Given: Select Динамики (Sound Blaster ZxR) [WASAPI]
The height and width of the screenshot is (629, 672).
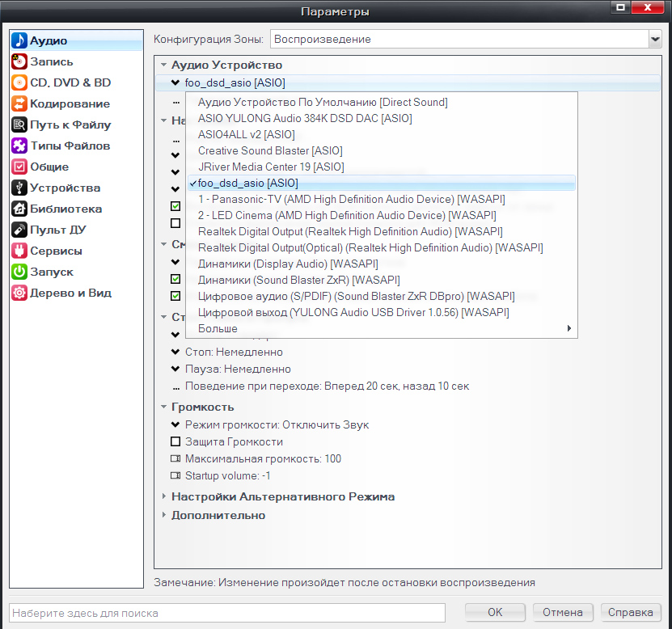Looking at the screenshot, I should tap(298, 280).
